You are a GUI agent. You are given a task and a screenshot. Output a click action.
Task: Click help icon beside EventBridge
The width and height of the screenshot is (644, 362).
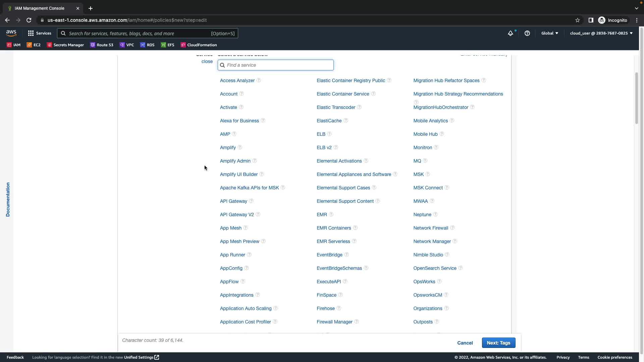click(346, 255)
